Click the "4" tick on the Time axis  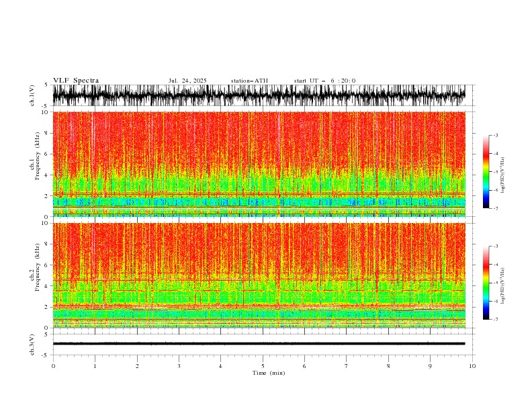[220, 366]
